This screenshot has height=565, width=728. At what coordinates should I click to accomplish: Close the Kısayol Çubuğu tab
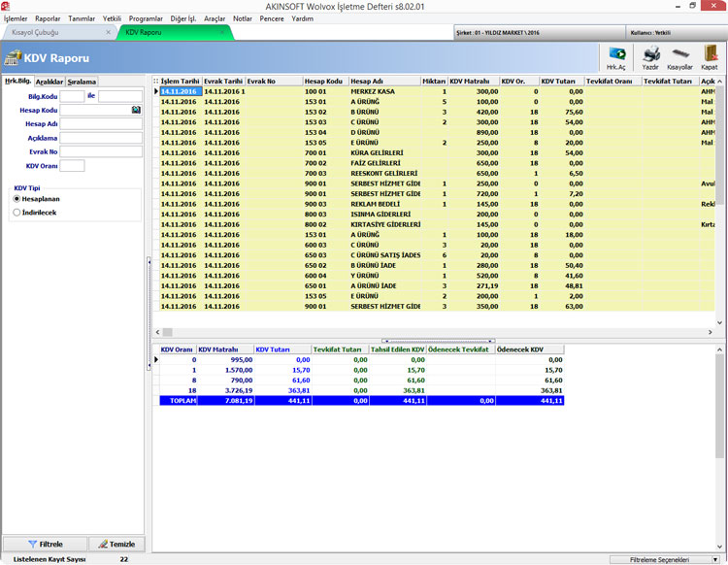coord(108,32)
